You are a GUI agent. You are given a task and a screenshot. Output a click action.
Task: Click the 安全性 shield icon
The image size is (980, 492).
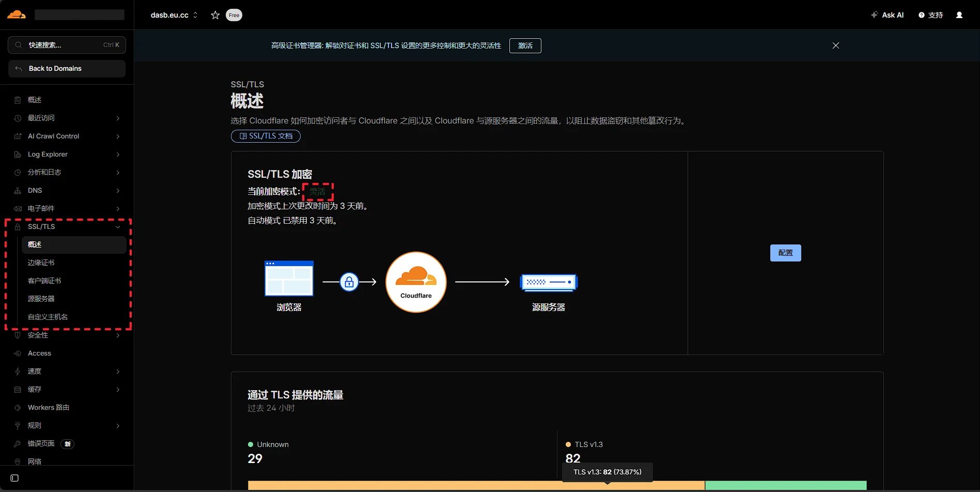point(18,335)
